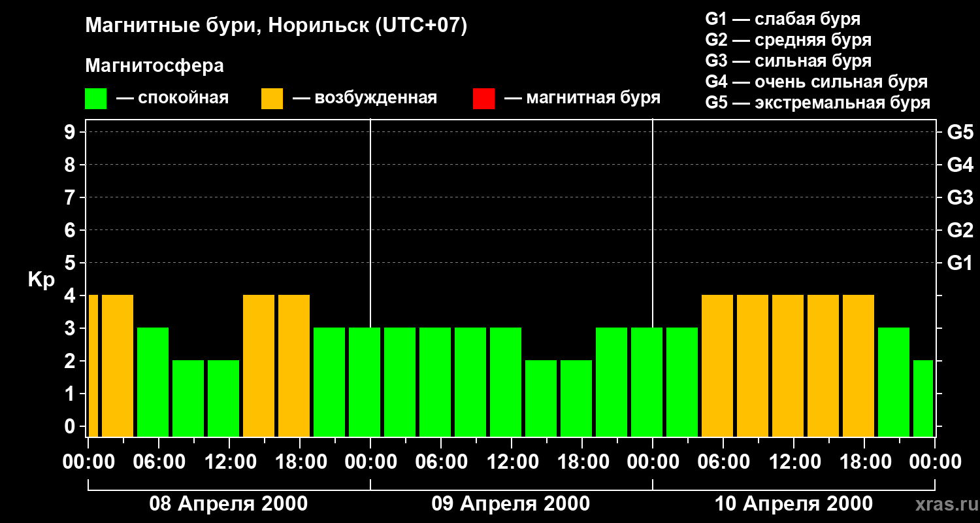The height and width of the screenshot is (523, 980).
Task: Click the 18:00 time label for 08 April
Action: 300,462
